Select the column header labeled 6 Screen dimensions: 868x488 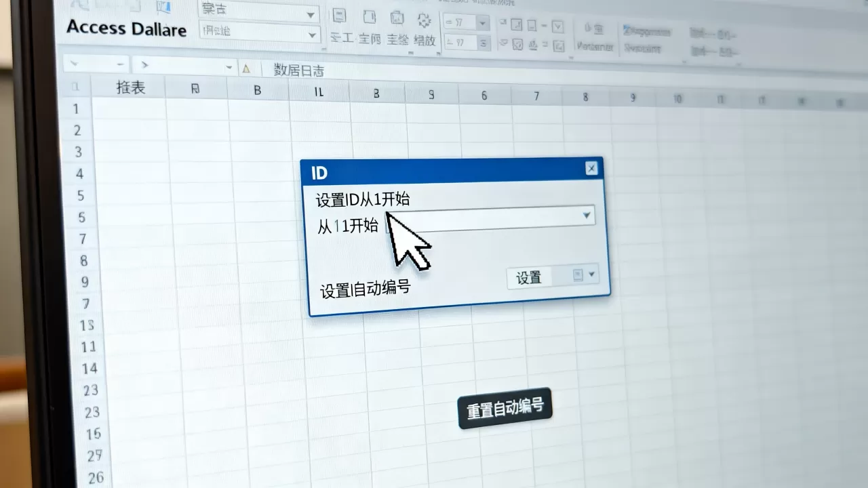tap(484, 96)
